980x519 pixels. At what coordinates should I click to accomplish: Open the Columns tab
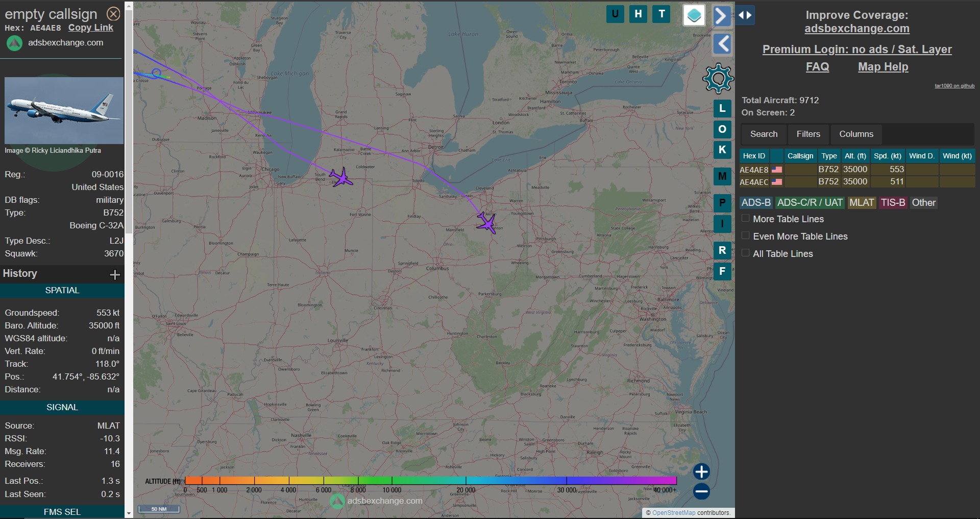856,134
